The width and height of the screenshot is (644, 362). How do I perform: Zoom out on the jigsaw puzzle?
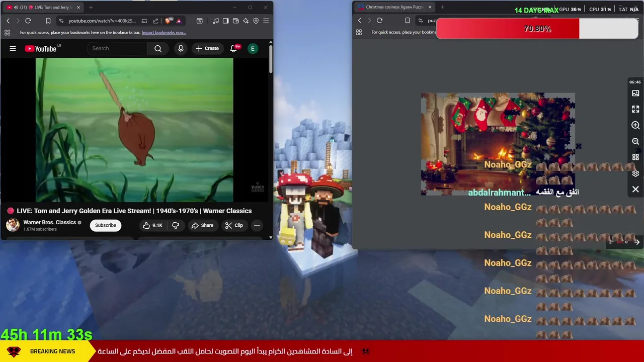point(635,141)
